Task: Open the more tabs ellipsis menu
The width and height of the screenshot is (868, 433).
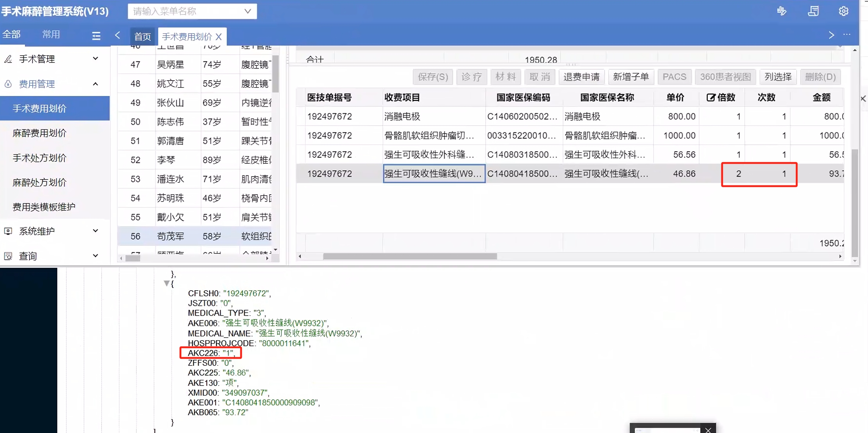Action: [x=847, y=35]
